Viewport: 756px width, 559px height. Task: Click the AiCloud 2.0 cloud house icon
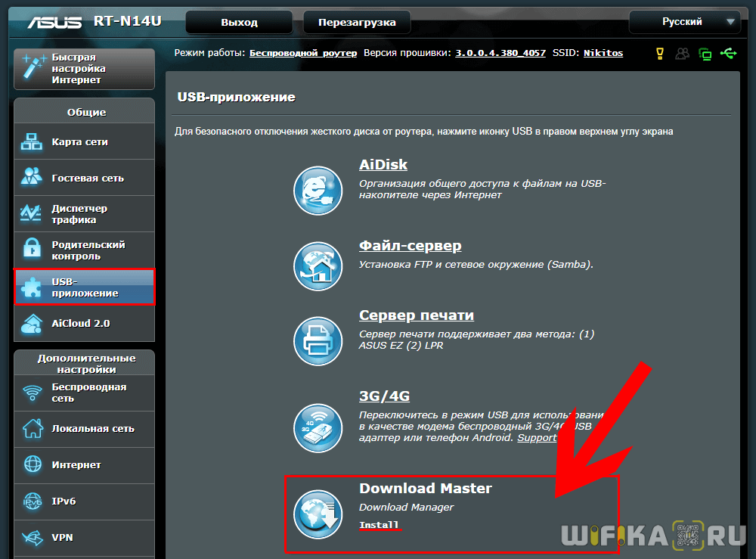point(32,324)
